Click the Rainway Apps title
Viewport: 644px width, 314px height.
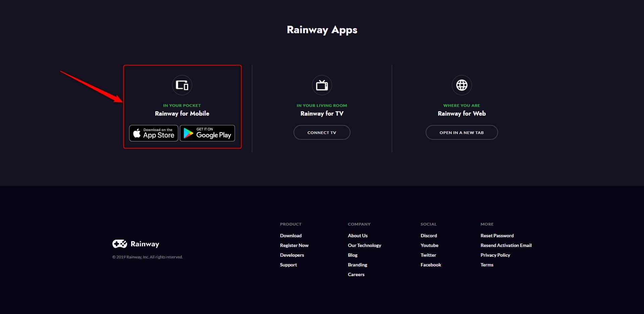[322, 30]
